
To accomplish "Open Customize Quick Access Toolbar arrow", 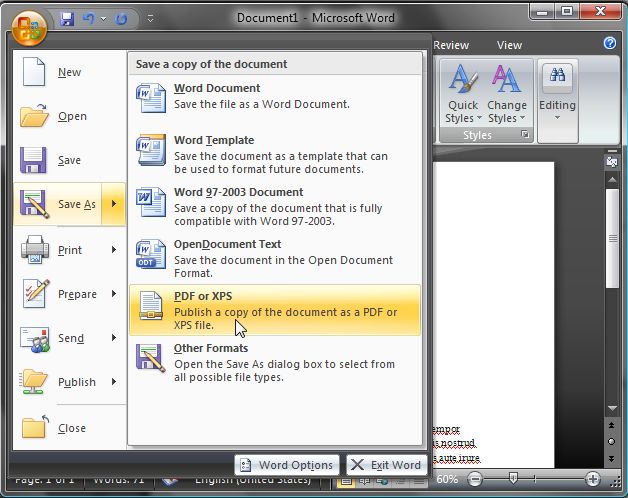I will click(150, 18).
